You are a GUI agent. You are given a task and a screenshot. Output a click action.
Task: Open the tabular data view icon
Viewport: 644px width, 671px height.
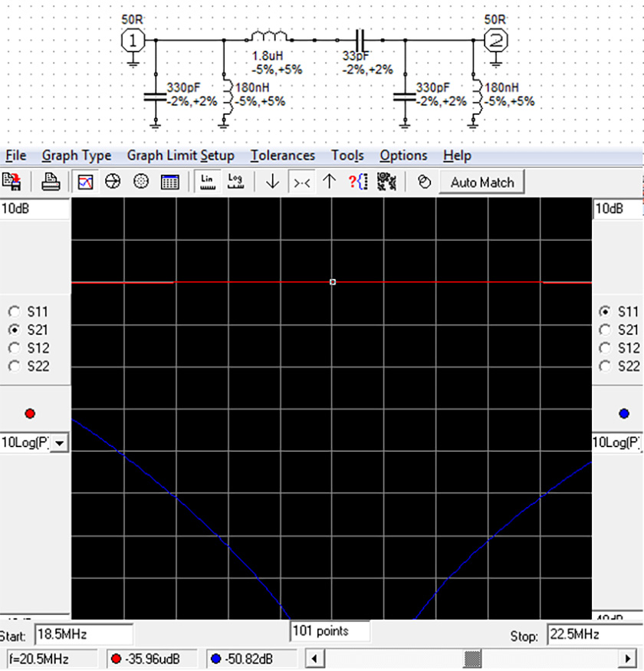pos(169,182)
